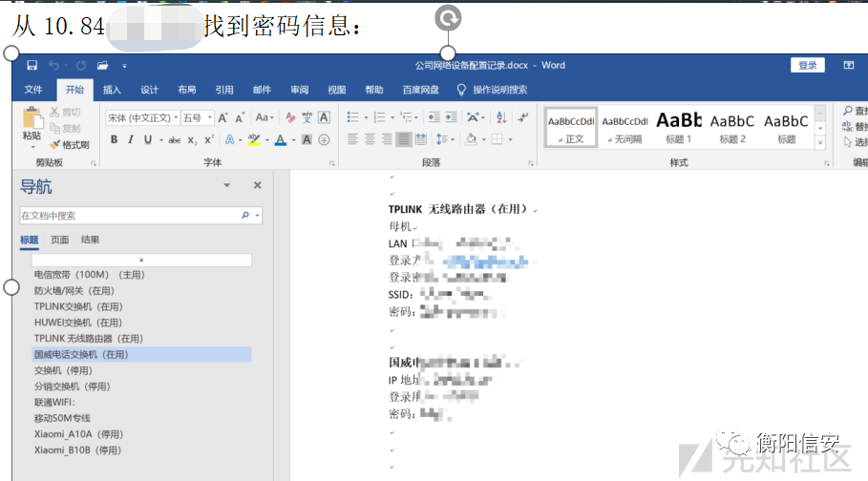Screen dimensions: 868x481
Task: Apply text effects glowing A icon
Action: 230,139
